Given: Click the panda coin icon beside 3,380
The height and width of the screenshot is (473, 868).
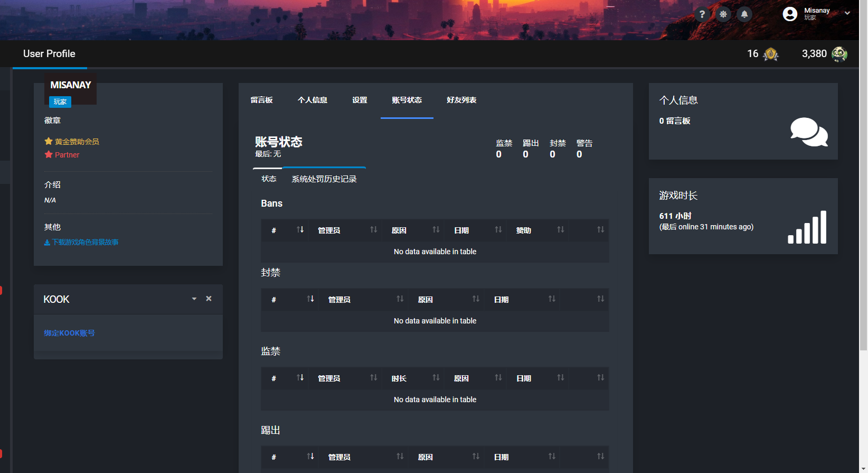Looking at the screenshot, I should (x=839, y=54).
